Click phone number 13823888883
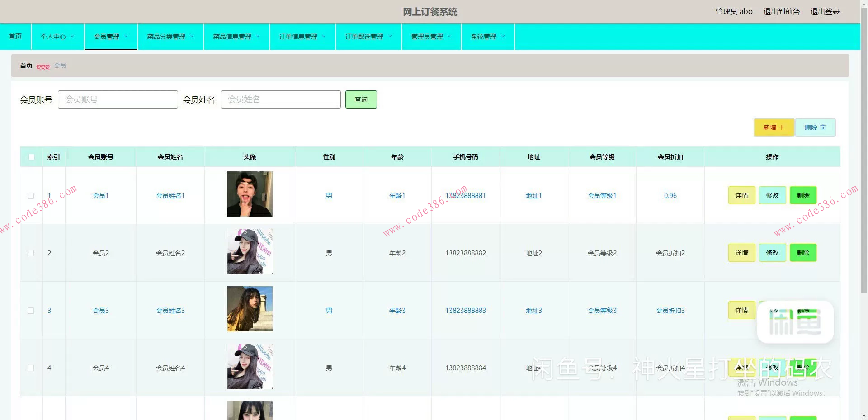 pos(466,311)
